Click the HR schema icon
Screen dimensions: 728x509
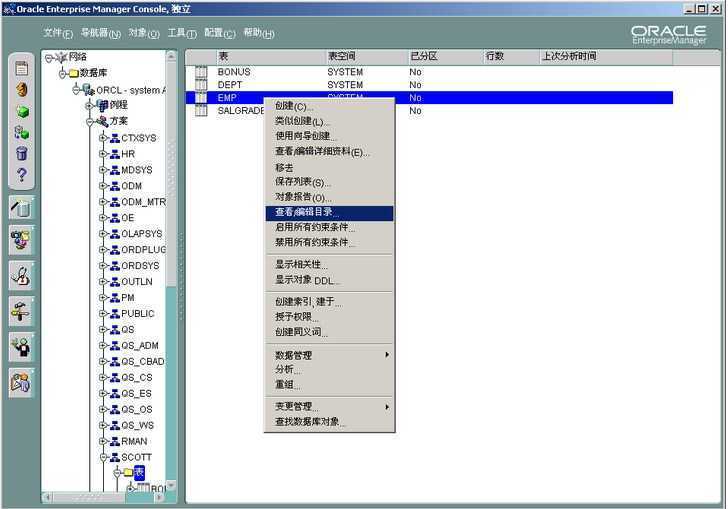pos(115,154)
